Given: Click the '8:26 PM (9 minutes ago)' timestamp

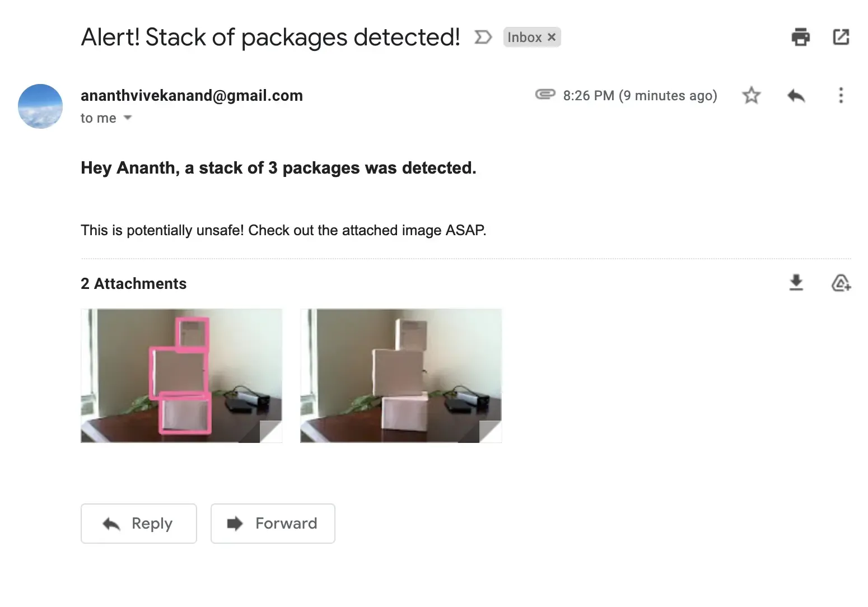Looking at the screenshot, I should (x=640, y=96).
